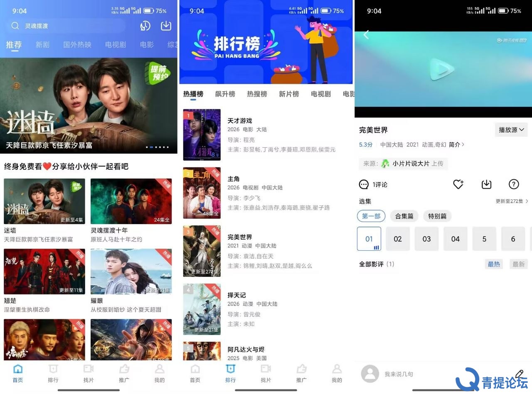
Task: Open downloads icon beside the search bar
Action: tap(166, 26)
